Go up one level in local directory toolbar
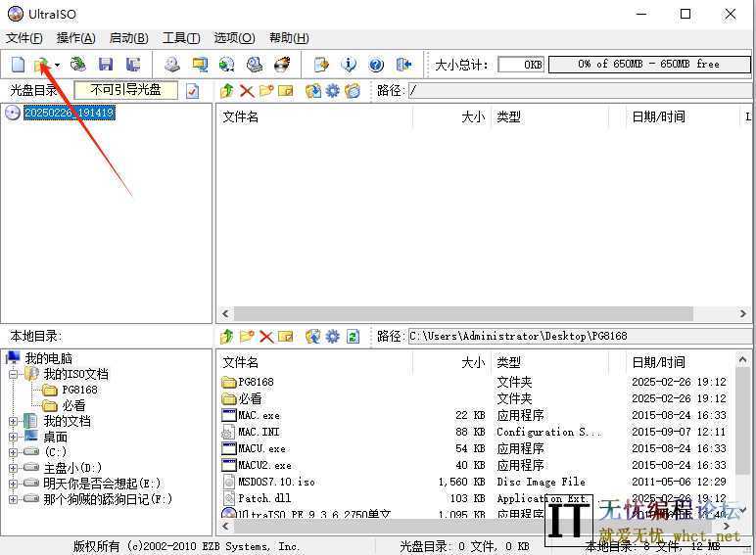 227,337
